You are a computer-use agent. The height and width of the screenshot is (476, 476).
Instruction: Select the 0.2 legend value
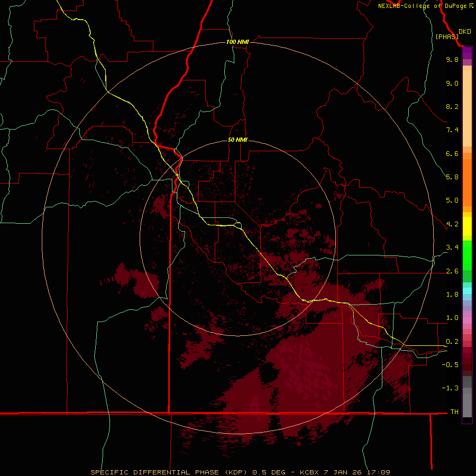click(x=452, y=342)
